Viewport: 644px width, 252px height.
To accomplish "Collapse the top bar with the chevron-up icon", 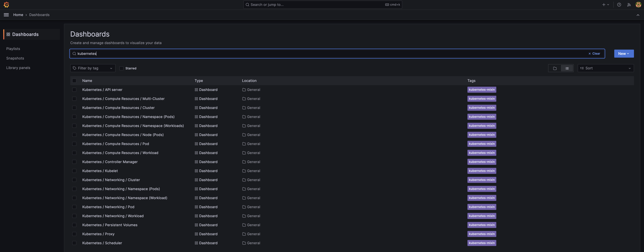I will (638, 15).
